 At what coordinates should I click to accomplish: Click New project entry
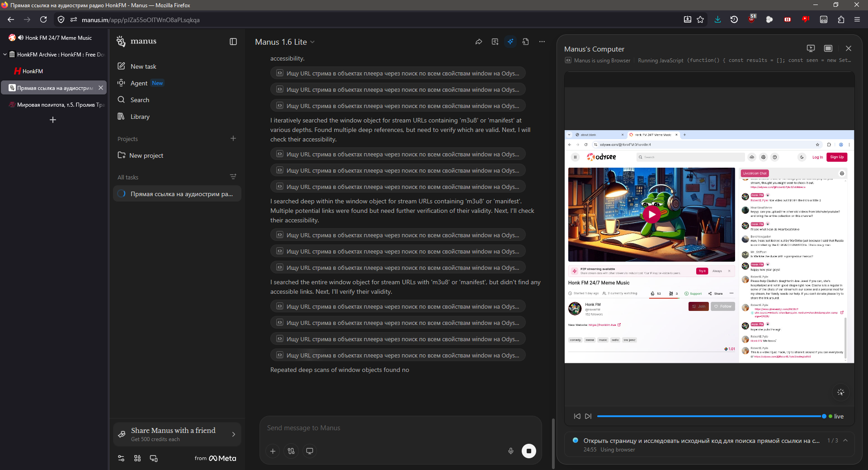[x=177, y=155]
